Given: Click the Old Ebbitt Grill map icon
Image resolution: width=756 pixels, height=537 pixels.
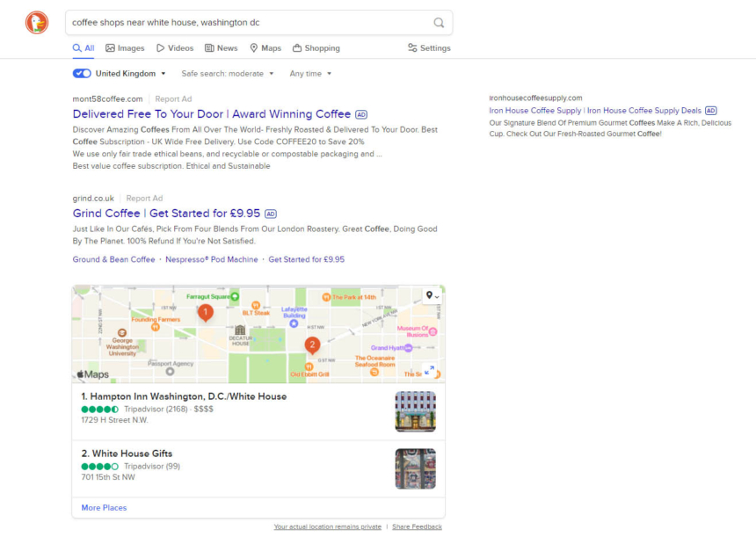Looking at the screenshot, I should [309, 366].
